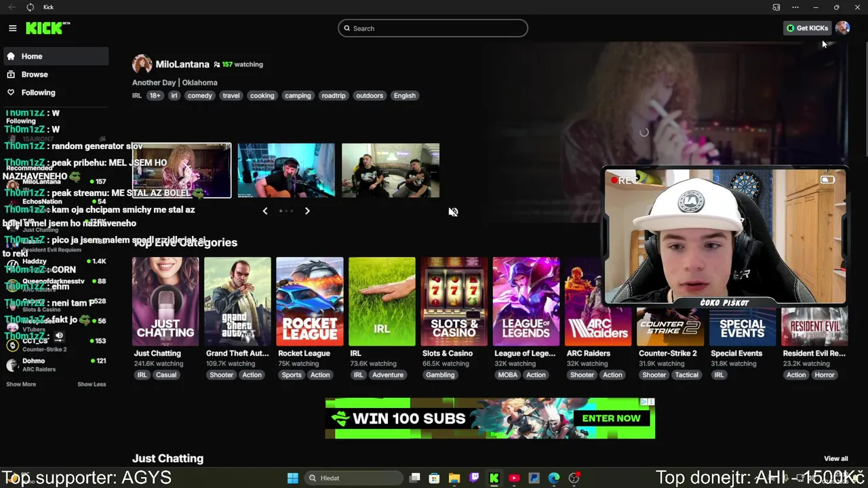This screenshot has width=868, height=488.
Task: Open Following in the sidebar
Action: click(56, 92)
